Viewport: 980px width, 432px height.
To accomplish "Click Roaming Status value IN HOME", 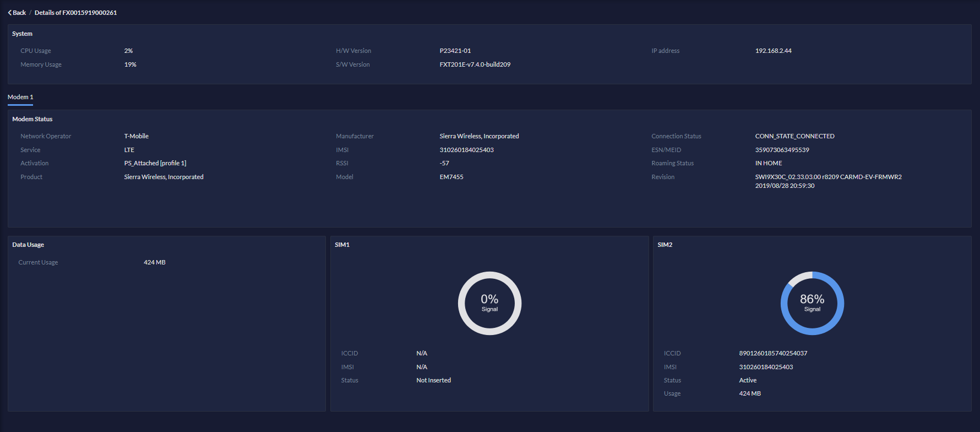I will (769, 163).
